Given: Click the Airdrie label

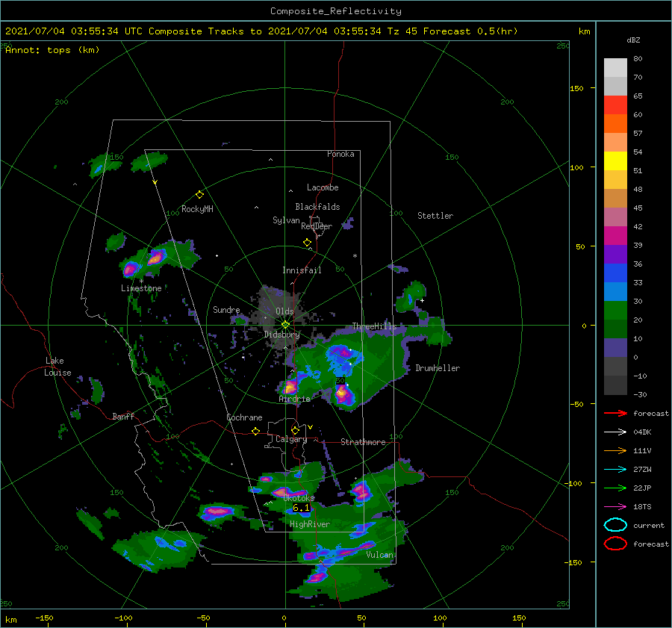Looking at the screenshot, I should tap(294, 399).
